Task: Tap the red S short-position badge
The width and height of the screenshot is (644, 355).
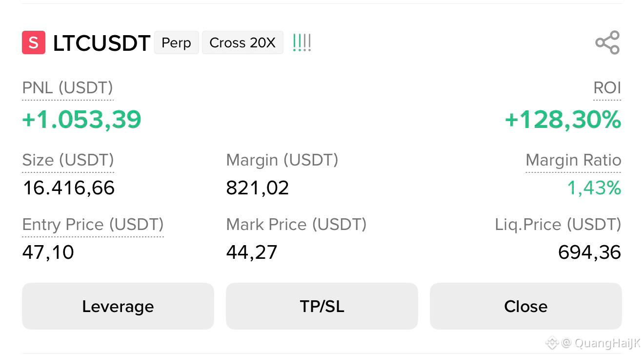Action: point(34,42)
